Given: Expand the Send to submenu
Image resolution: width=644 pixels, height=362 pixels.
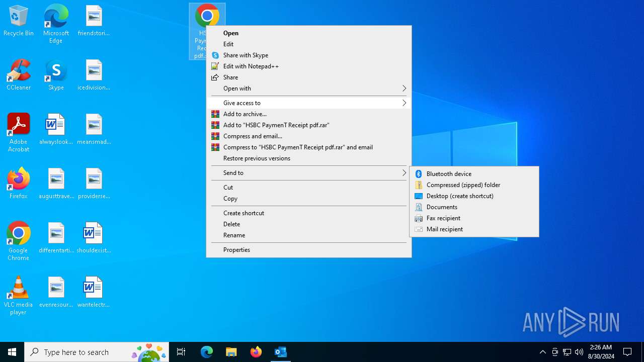Looking at the screenshot, I should point(309,173).
